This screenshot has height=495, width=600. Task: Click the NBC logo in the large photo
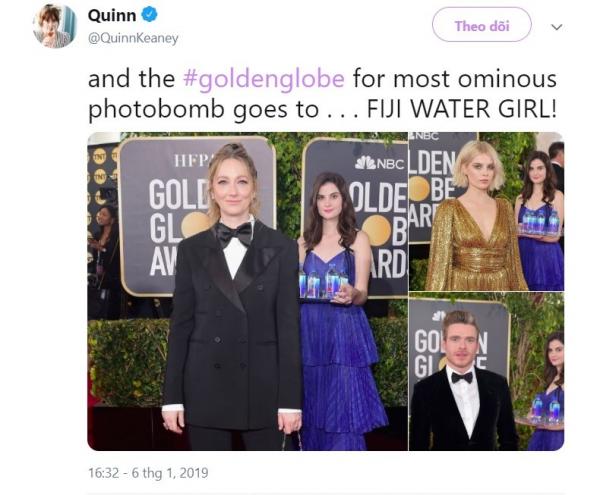(379, 163)
